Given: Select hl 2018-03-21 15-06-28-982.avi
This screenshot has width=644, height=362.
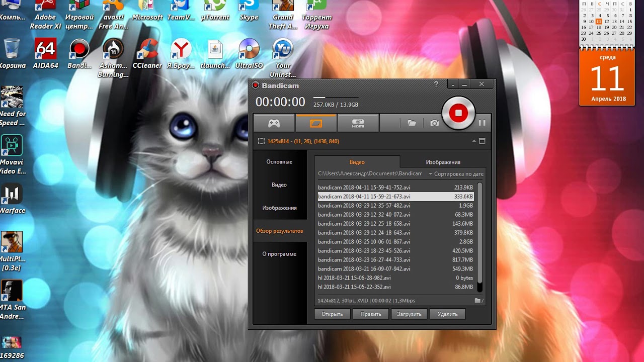Looking at the screenshot, I should pos(395,278).
